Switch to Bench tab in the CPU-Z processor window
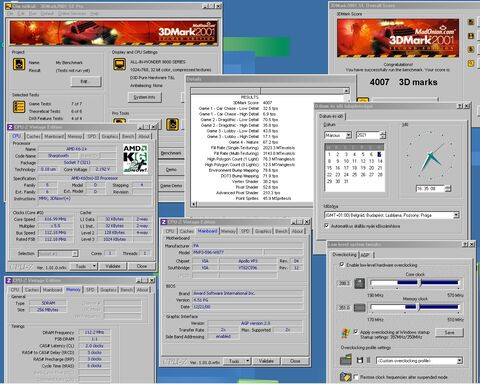The width and height of the screenshot is (480, 384). [x=128, y=136]
